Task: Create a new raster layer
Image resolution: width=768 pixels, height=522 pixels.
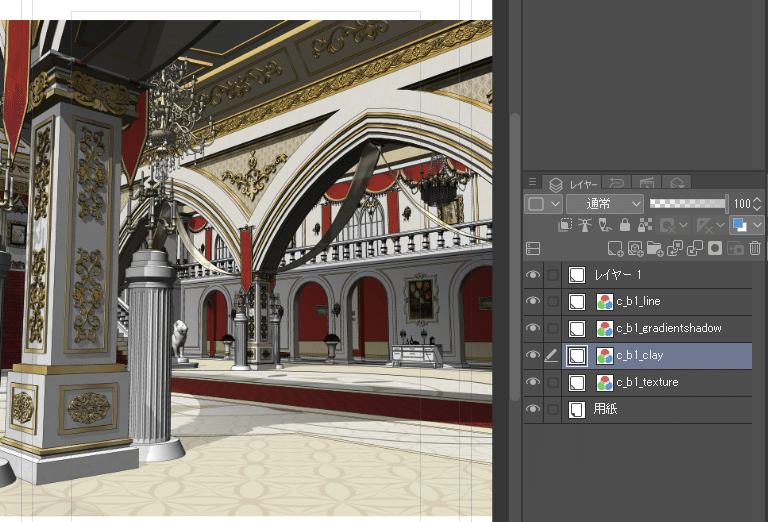Action: point(615,249)
